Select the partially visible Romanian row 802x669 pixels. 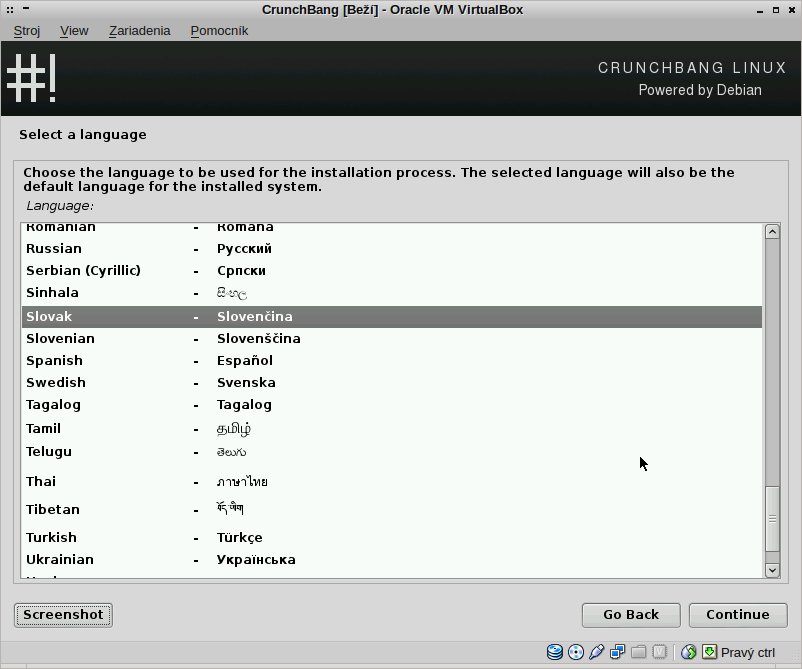392,229
